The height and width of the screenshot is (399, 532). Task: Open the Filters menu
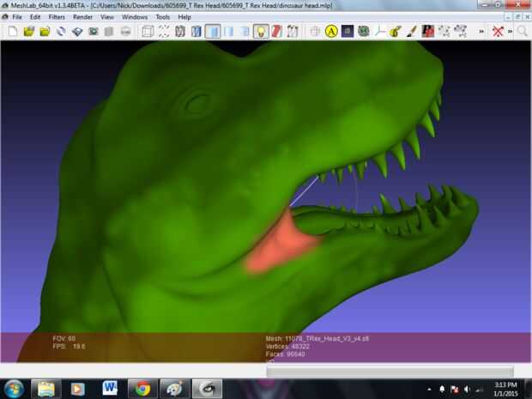[x=57, y=17]
